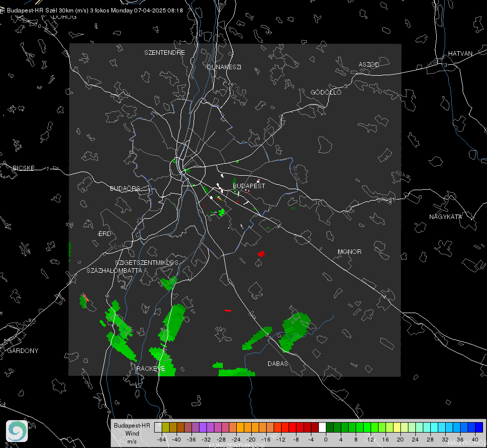Click the light gray first legend swatch
Screen dimensions: 487x448
pos(158,428)
